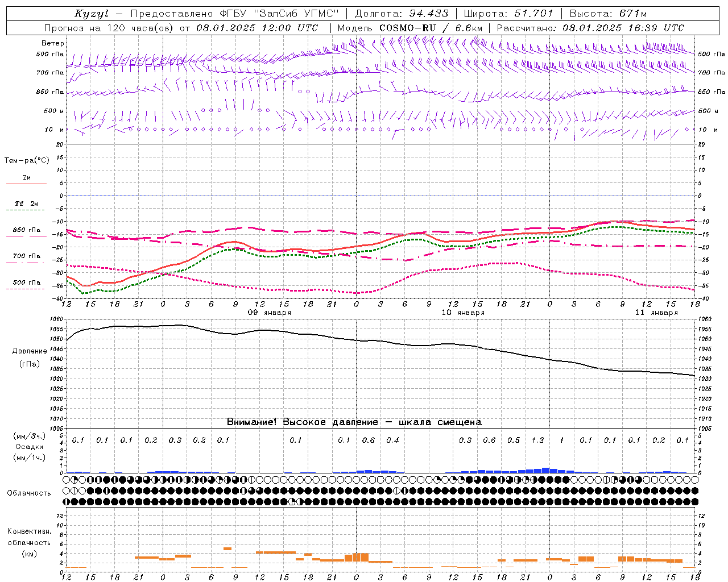The width and height of the screenshot is (728, 582).
Task: Select the "Модель COSMO-RU / 6.6км" text
Action: tap(410, 28)
